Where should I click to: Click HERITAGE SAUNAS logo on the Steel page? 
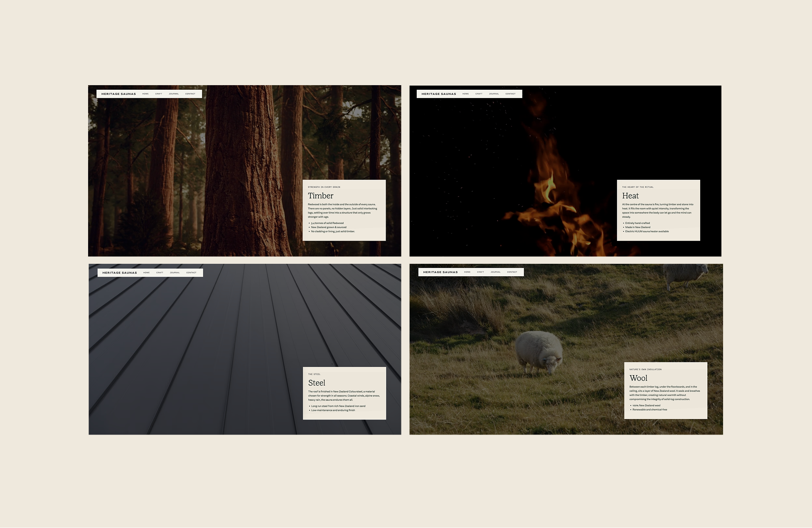click(x=120, y=273)
